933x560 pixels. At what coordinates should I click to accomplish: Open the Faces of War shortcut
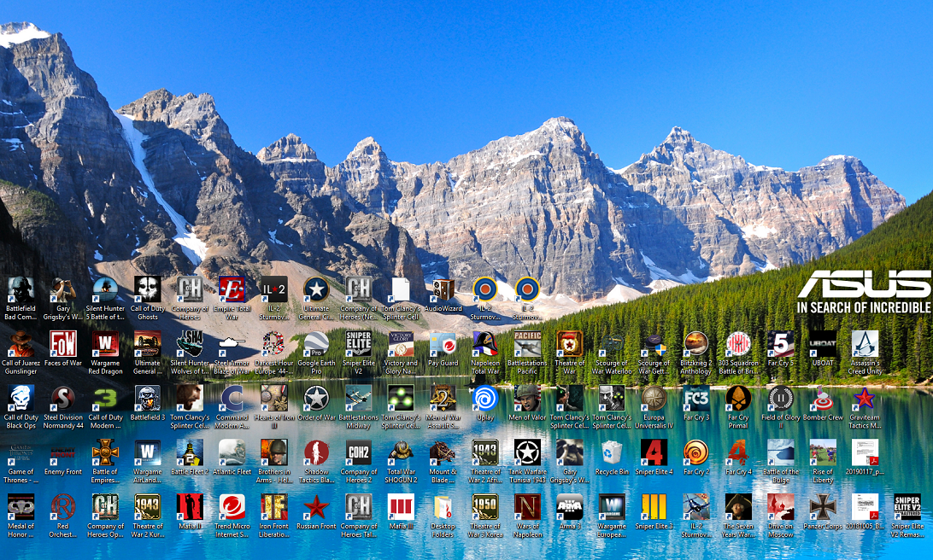click(63, 344)
